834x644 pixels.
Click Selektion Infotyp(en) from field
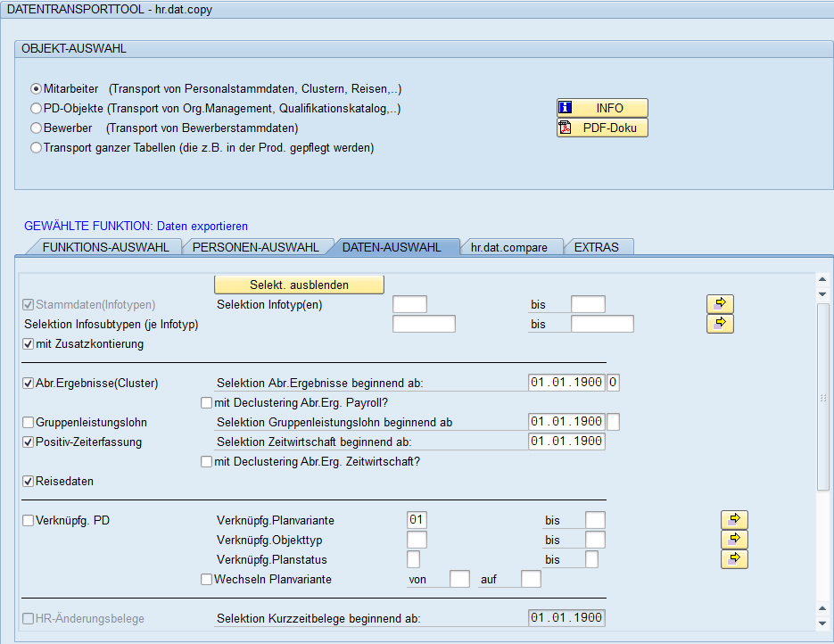tap(409, 304)
